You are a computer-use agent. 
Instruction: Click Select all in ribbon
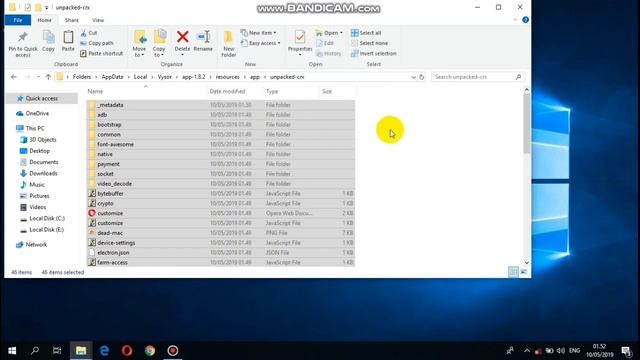coord(366,33)
